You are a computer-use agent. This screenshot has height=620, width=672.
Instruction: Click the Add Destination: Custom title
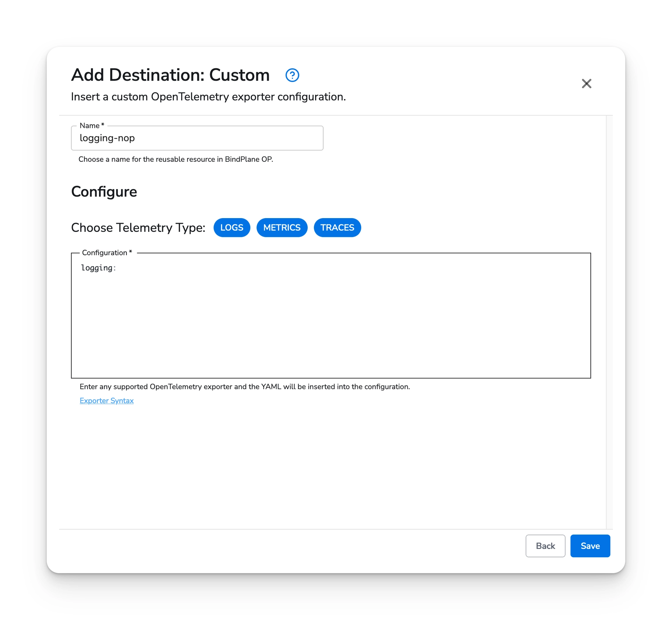pyautogui.click(x=170, y=75)
